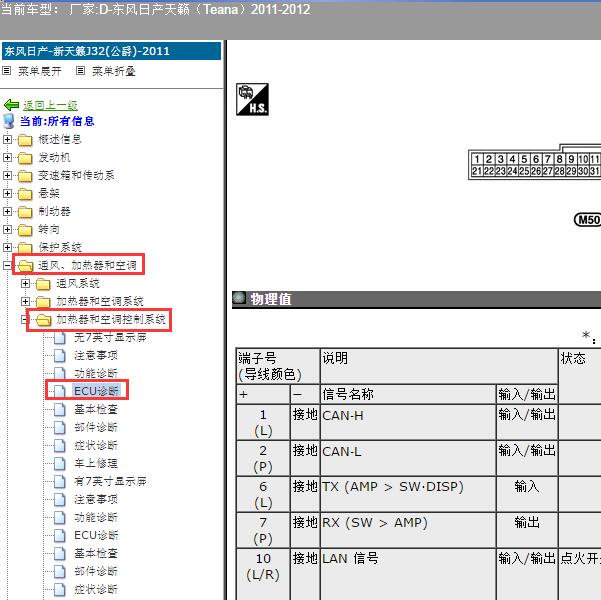Open ECU诊断 under 有7英寸显示屏
The image size is (601, 600).
tap(96, 535)
